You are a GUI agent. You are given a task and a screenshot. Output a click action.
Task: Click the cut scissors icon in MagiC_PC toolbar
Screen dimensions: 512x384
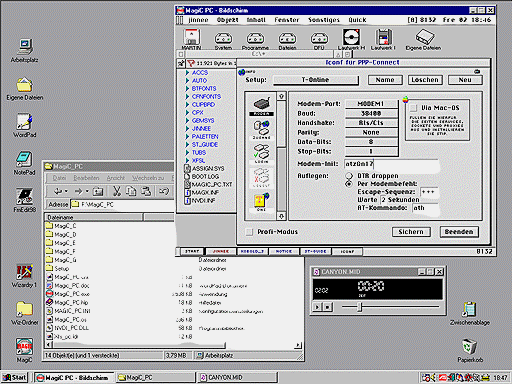(117, 191)
